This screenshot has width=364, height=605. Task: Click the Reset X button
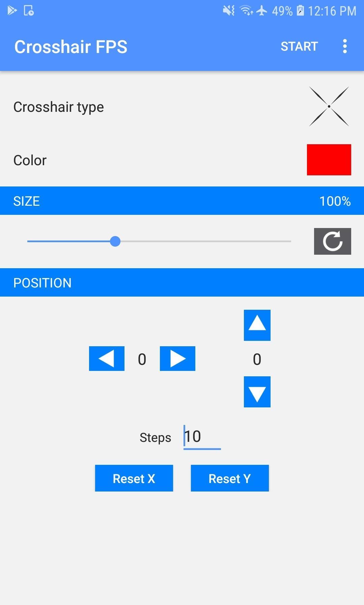(x=134, y=478)
